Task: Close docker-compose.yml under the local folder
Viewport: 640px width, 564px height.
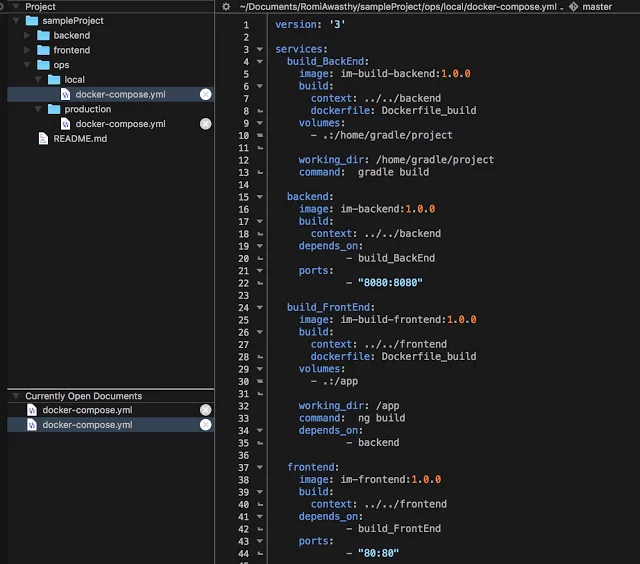Action: 205,94
